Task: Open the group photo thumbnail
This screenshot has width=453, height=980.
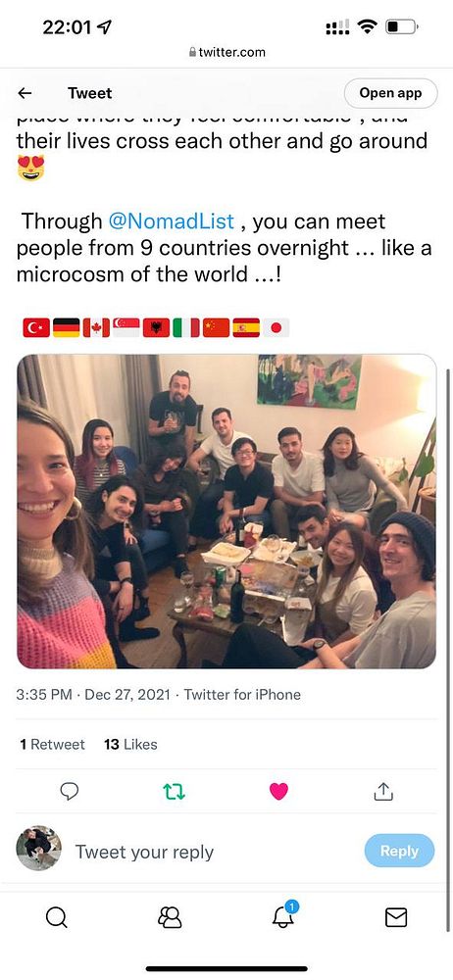Action: 226,512
